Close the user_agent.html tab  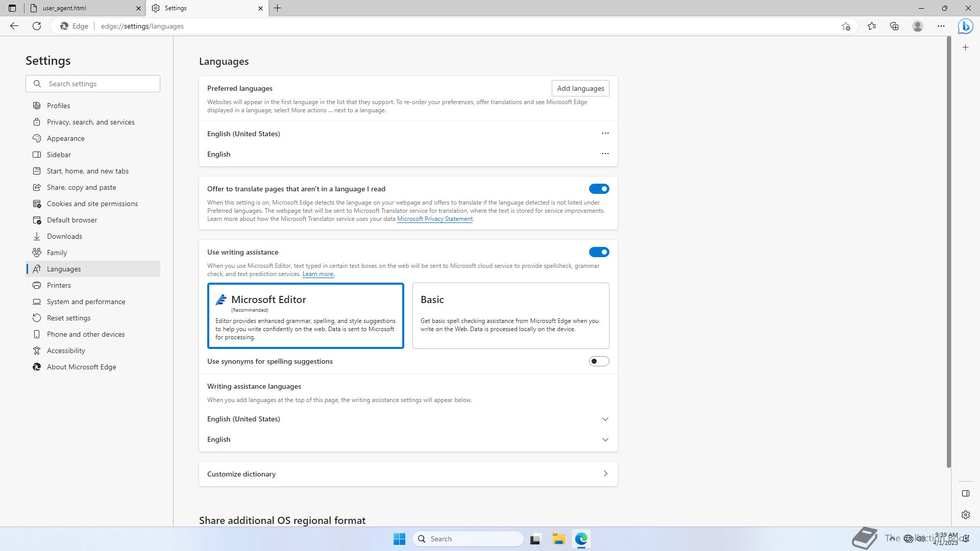coord(138,8)
